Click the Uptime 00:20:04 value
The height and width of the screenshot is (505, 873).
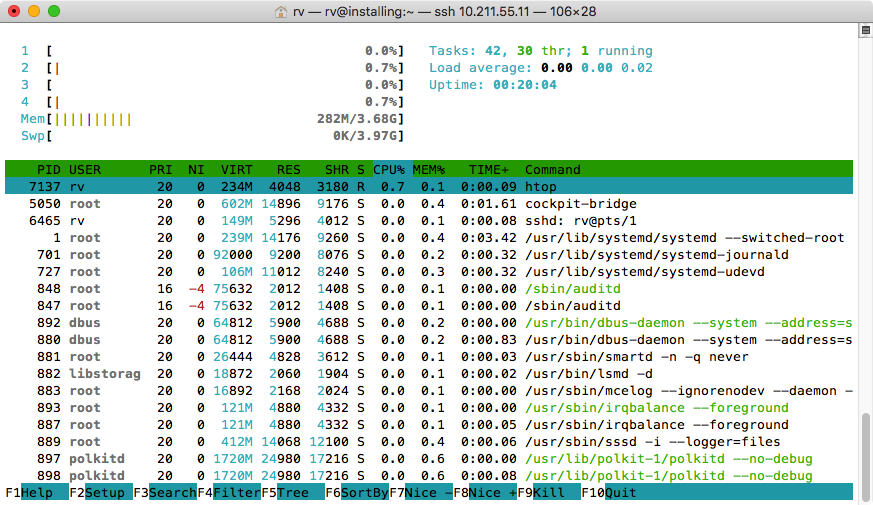pyautogui.click(x=524, y=85)
